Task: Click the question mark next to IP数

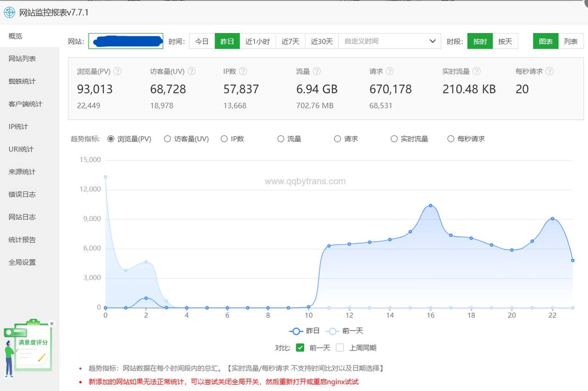Action: [243, 71]
